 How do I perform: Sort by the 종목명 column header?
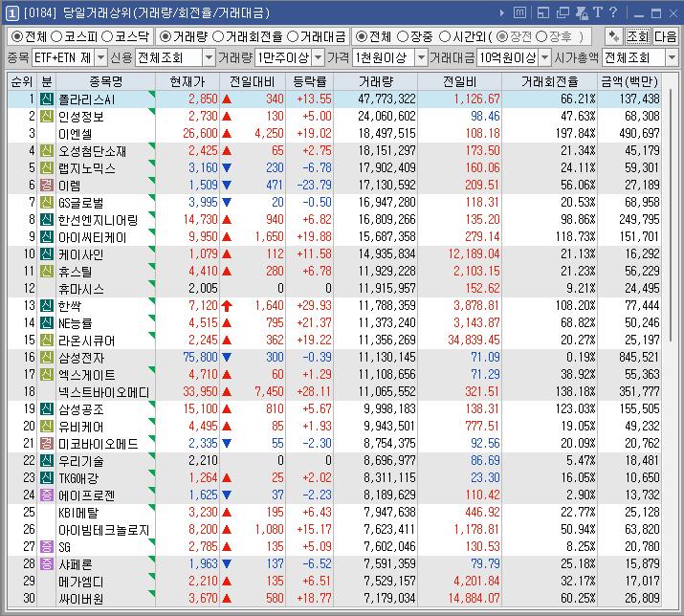(x=106, y=81)
